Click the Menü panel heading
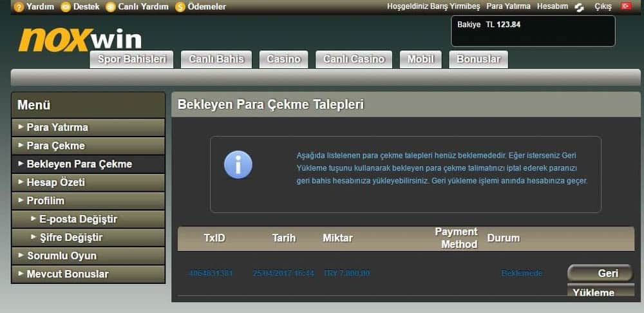This screenshot has height=313, width=644. tap(33, 105)
